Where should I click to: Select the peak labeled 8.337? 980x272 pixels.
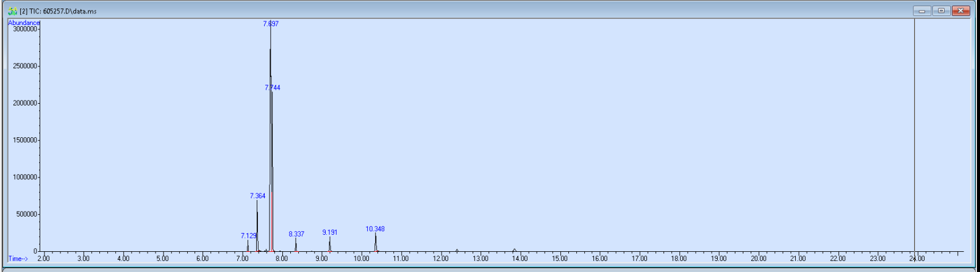click(296, 234)
